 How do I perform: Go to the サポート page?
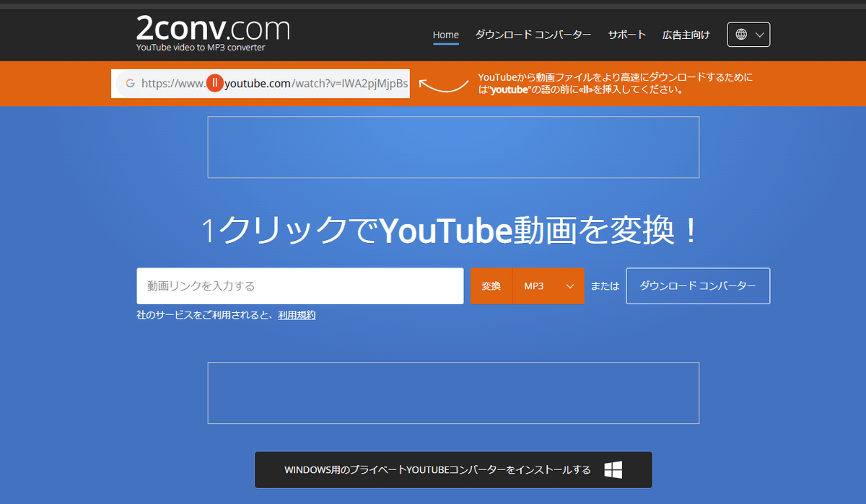pos(627,35)
